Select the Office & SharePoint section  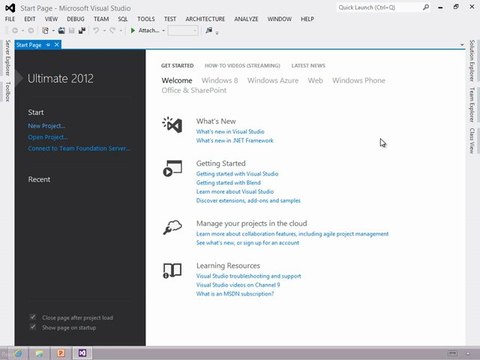194,90
